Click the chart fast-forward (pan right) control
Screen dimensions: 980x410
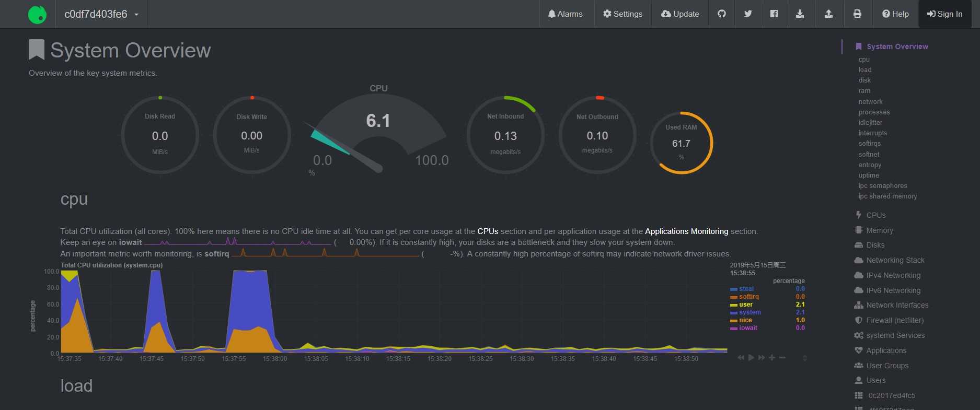click(x=762, y=358)
